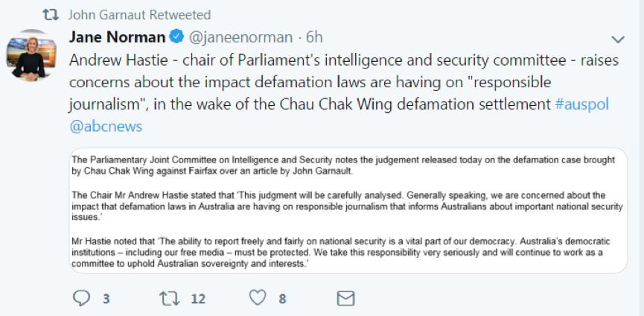Click the tweet text about Andrew Hastie
644x316 pixels.
point(344,82)
